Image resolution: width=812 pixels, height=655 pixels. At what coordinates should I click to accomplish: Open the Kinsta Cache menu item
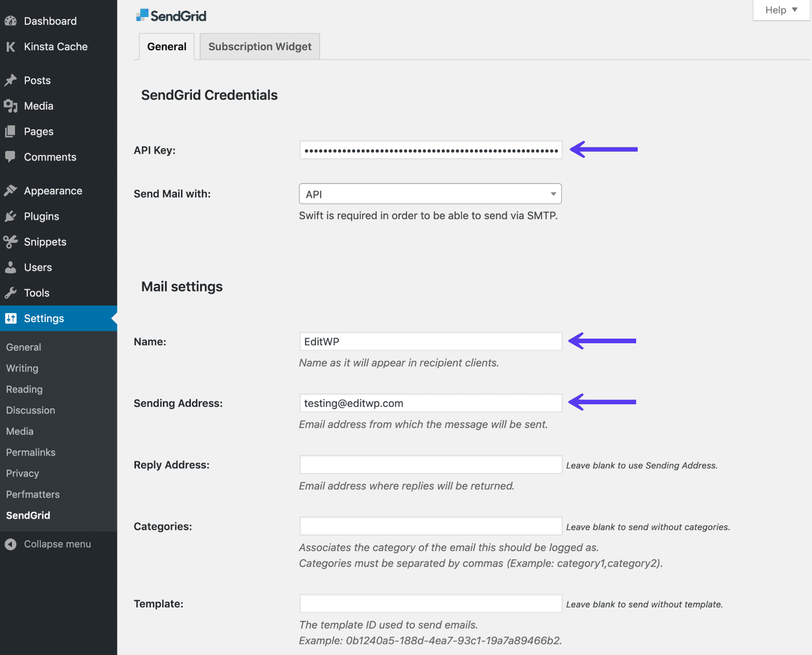56,47
